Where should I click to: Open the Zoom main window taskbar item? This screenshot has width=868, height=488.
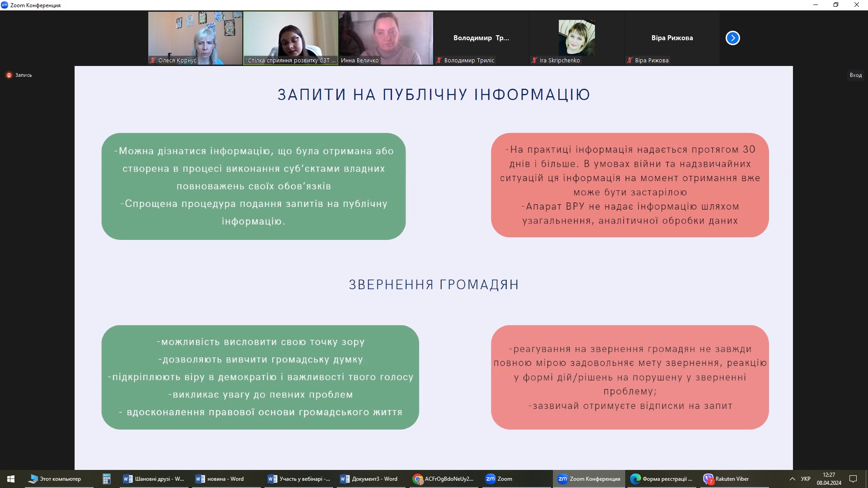499,479
